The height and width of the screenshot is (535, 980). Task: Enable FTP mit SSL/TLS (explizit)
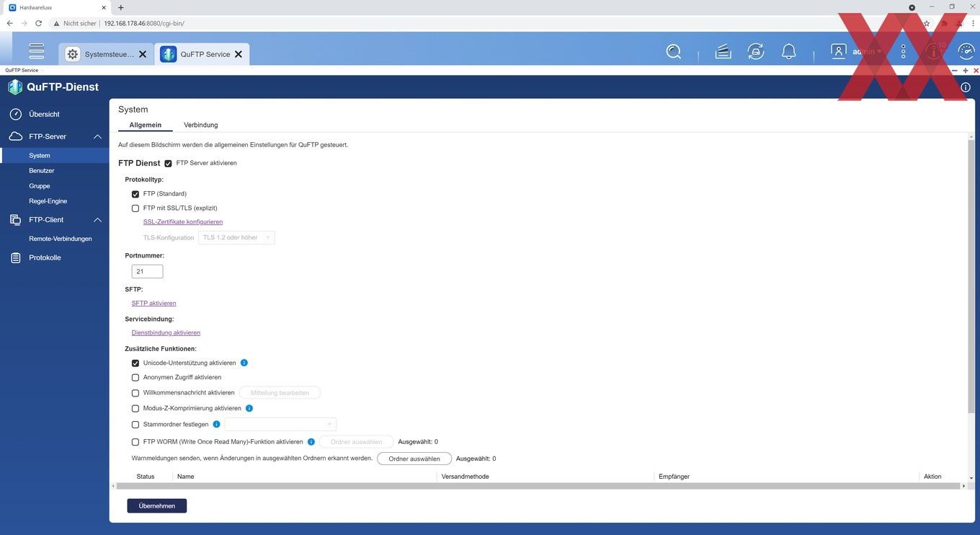point(135,208)
